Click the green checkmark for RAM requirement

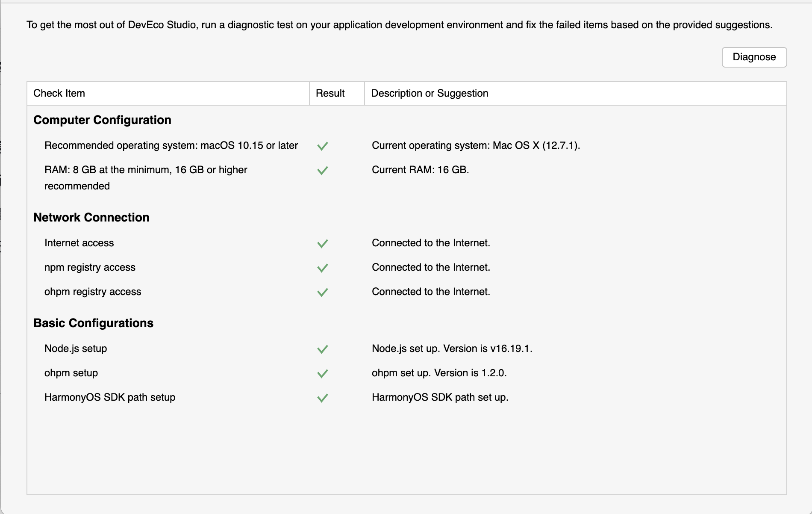323,170
